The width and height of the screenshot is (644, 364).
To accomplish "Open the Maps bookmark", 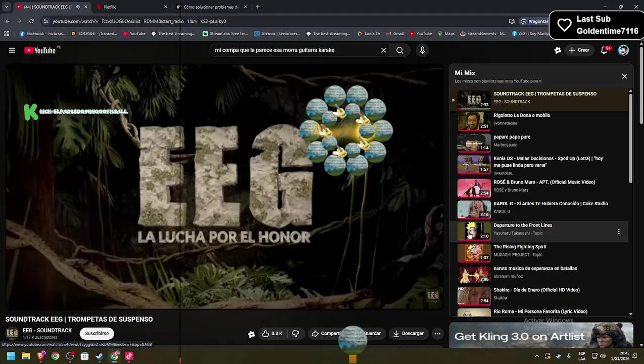I will coord(446,34).
